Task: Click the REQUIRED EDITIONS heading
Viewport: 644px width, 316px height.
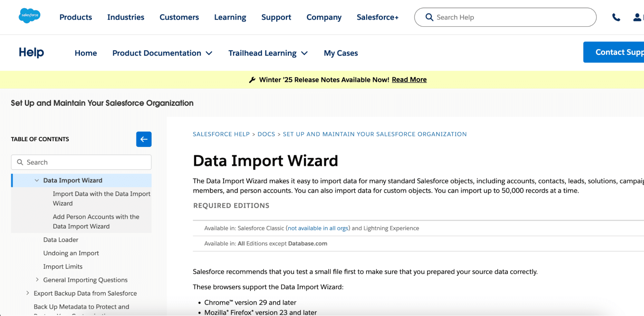Action: pyautogui.click(x=231, y=205)
